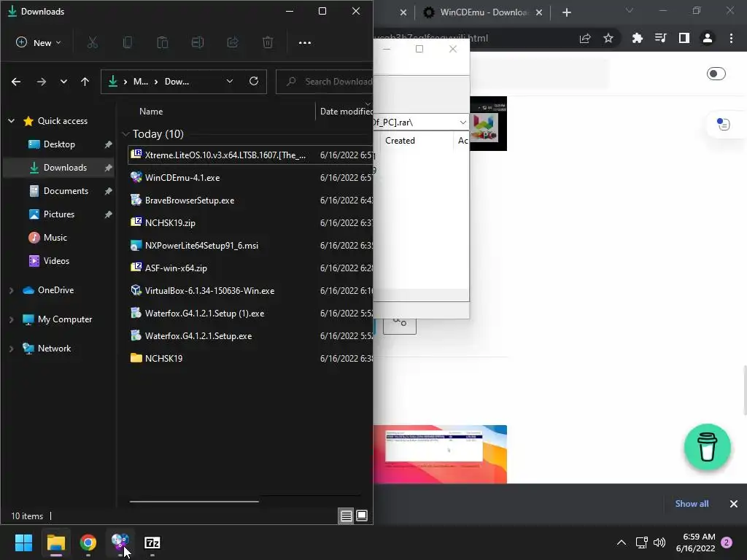This screenshot has height=560, width=747.
Task: Open the taskbar clock showing 6:59 AM
Action: click(695, 542)
